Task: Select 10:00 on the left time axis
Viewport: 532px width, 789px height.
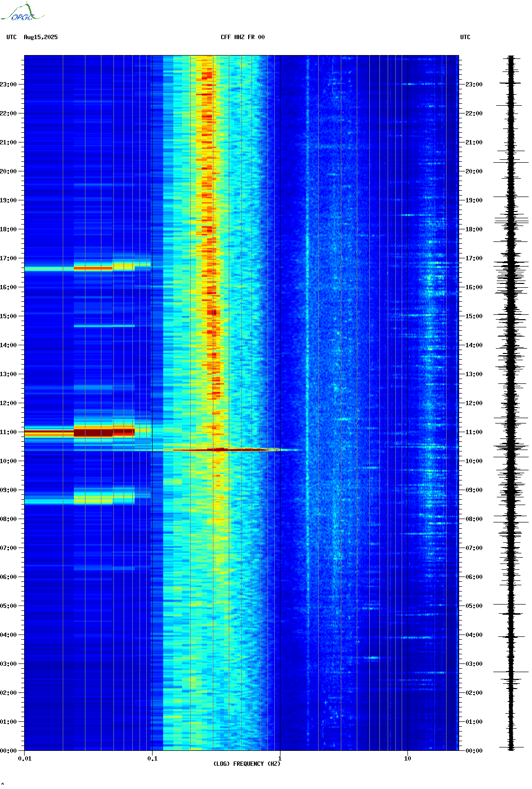Action: tap(8, 461)
